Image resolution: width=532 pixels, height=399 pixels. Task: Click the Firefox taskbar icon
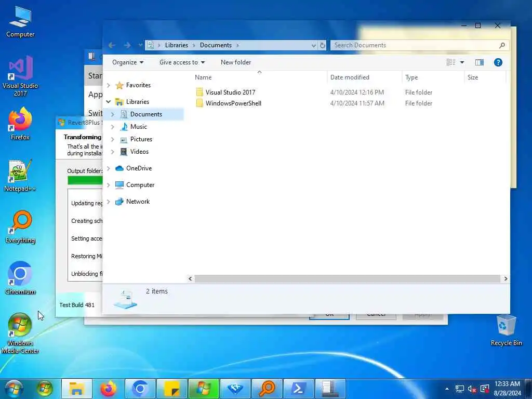tap(108, 389)
